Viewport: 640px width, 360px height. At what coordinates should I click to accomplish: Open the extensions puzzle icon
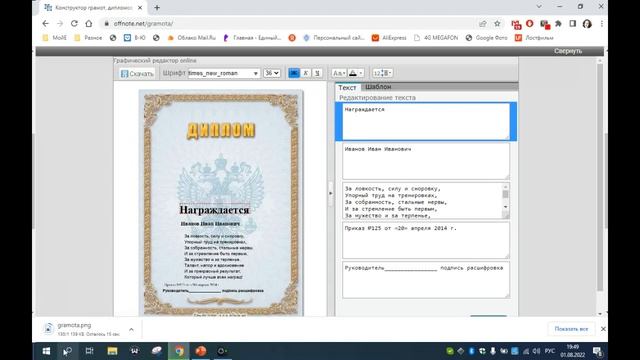558,24
